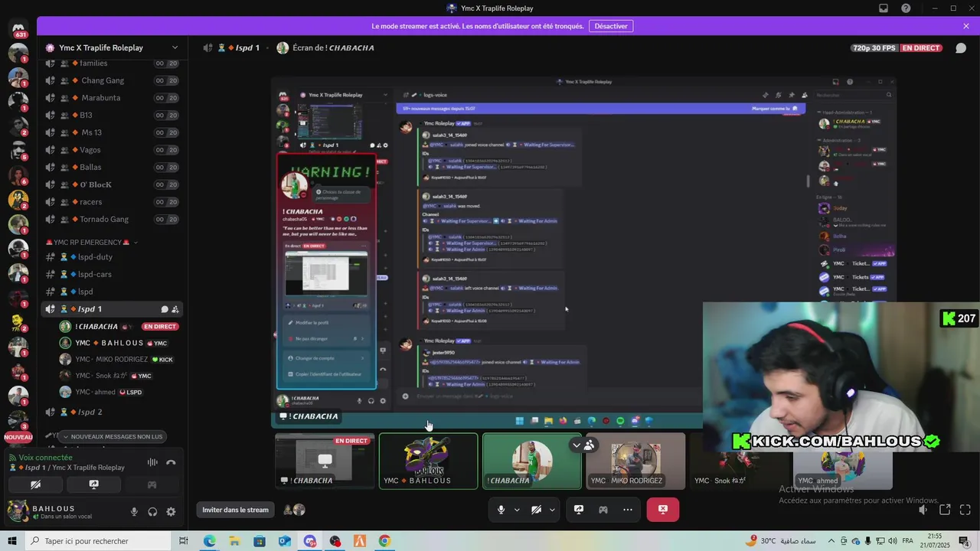Image resolution: width=980 pixels, height=551 pixels.
Task: Mute the stream volume speaker icon
Action: 923,510
